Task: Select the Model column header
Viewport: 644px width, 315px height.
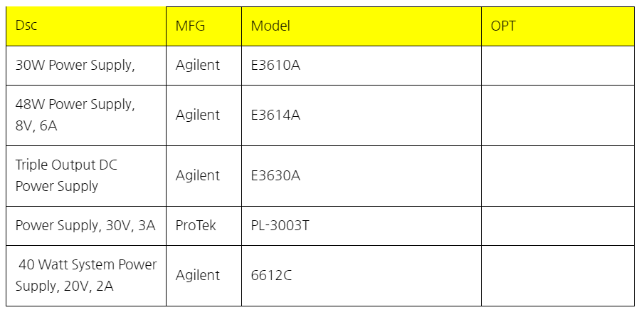Action: click(x=270, y=26)
